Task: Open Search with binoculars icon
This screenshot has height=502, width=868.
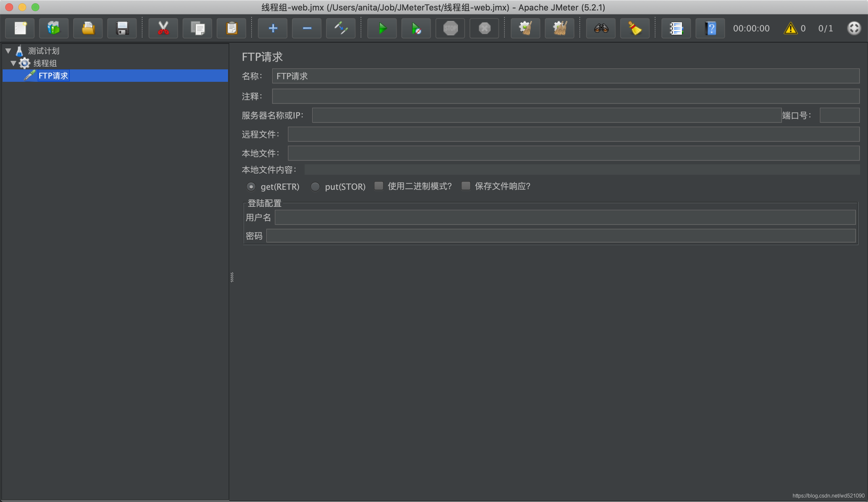Action: 601,28
